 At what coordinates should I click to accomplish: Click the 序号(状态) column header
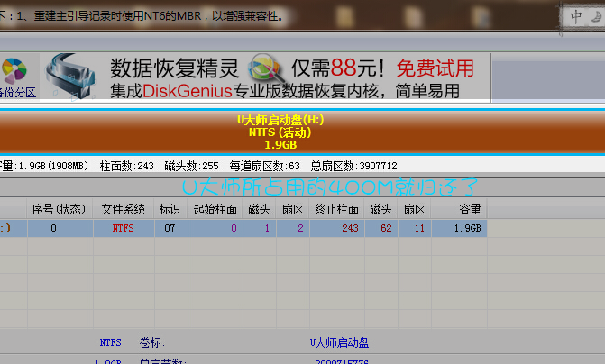pos(59,209)
